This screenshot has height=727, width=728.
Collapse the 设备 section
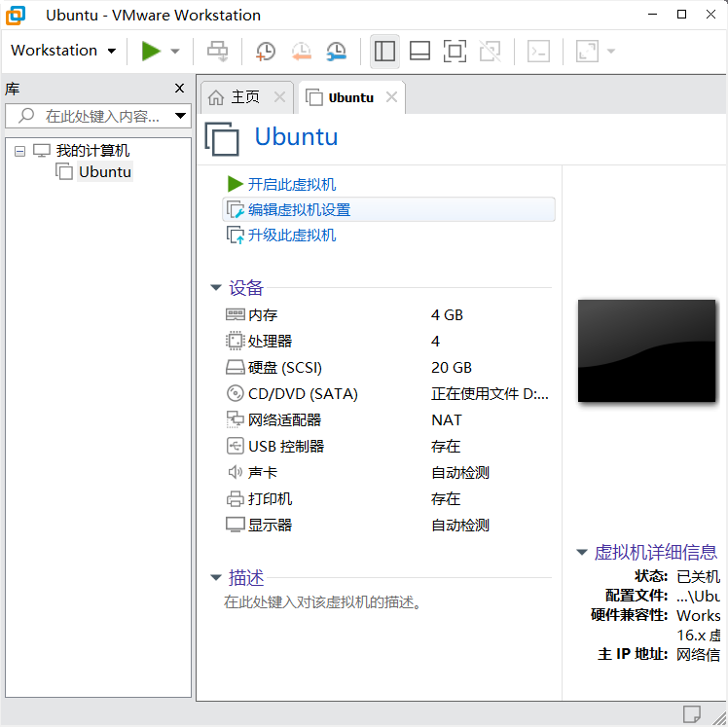tap(216, 287)
